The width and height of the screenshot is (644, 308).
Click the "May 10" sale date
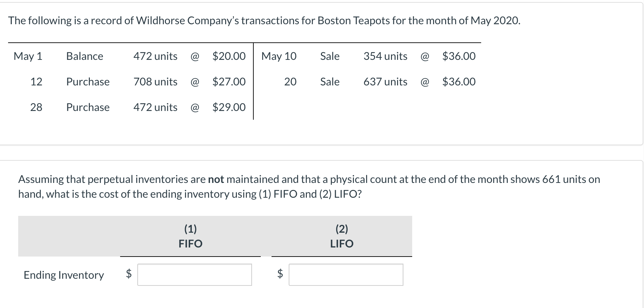[x=279, y=56]
